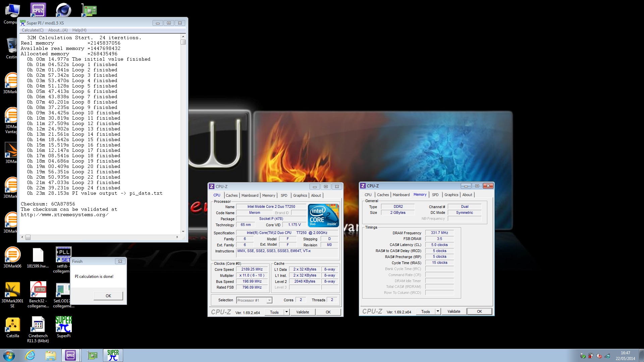The width and height of the screenshot is (644, 362).
Task: Select About tab in right CPU-Z window
Action: (x=467, y=195)
